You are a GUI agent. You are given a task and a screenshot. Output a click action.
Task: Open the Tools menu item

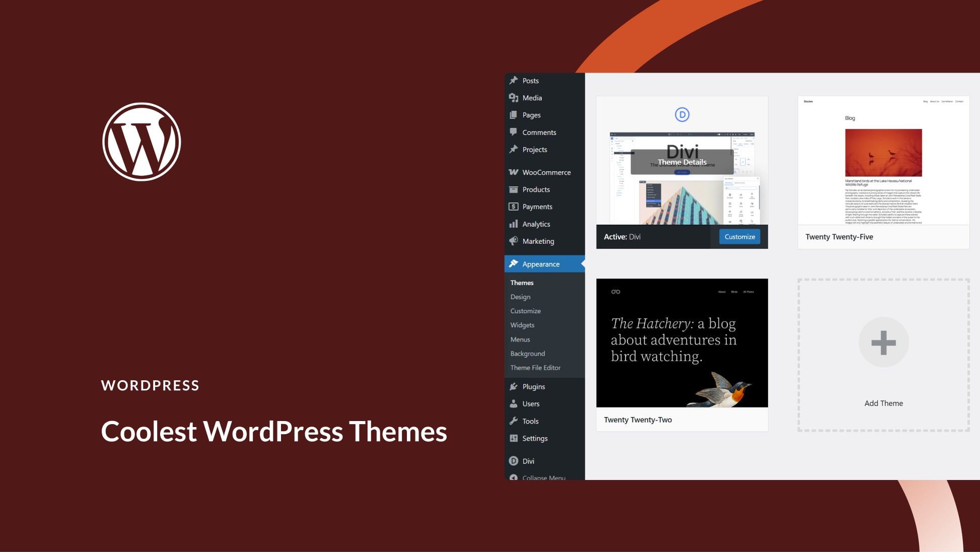coord(530,421)
